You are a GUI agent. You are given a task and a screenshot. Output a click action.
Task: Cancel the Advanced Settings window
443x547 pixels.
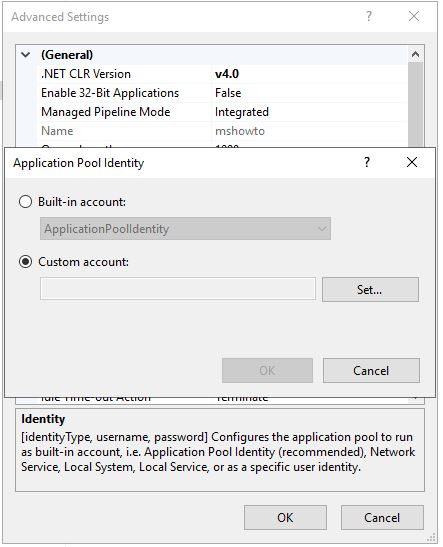(382, 517)
